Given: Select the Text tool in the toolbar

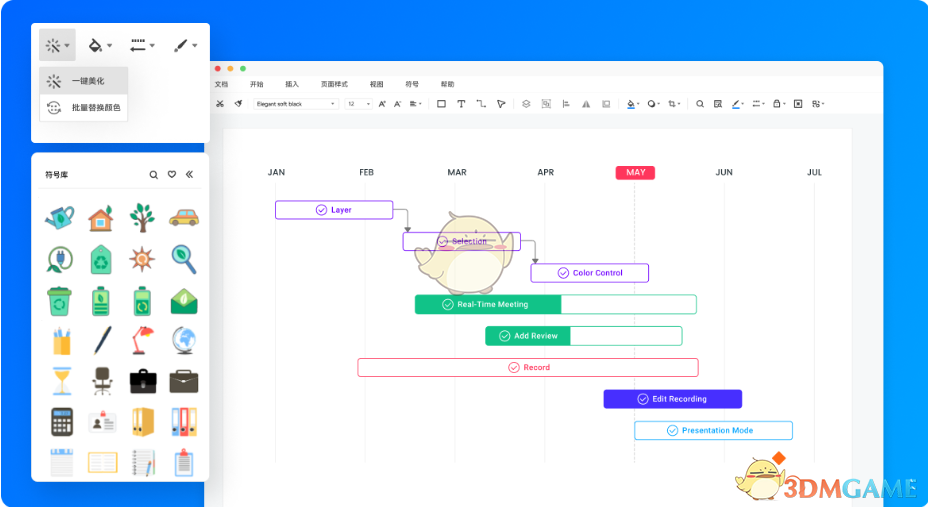Looking at the screenshot, I should pos(461,104).
